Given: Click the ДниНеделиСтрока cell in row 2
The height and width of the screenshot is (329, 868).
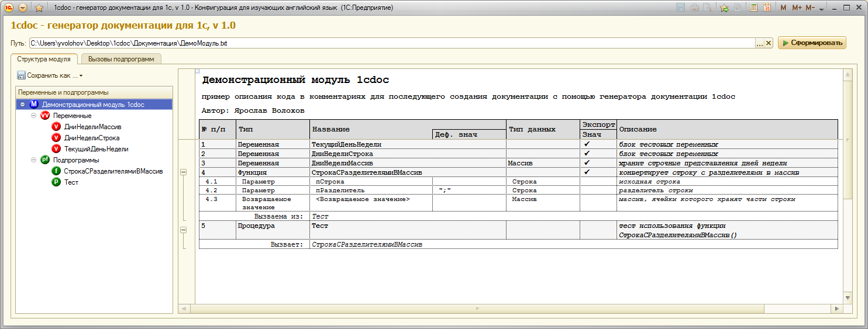Looking at the screenshot, I should tap(371, 154).
